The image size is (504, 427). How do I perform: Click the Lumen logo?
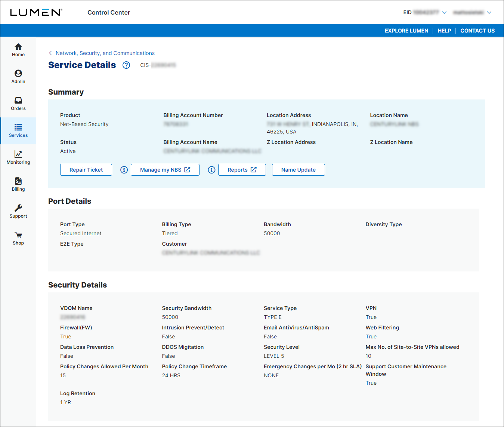[x=36, y=12]
